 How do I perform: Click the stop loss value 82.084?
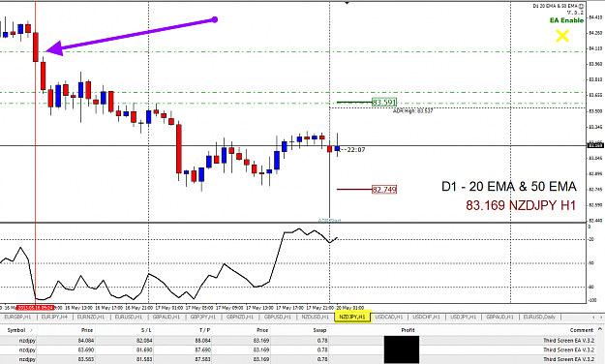coord(144,341)
